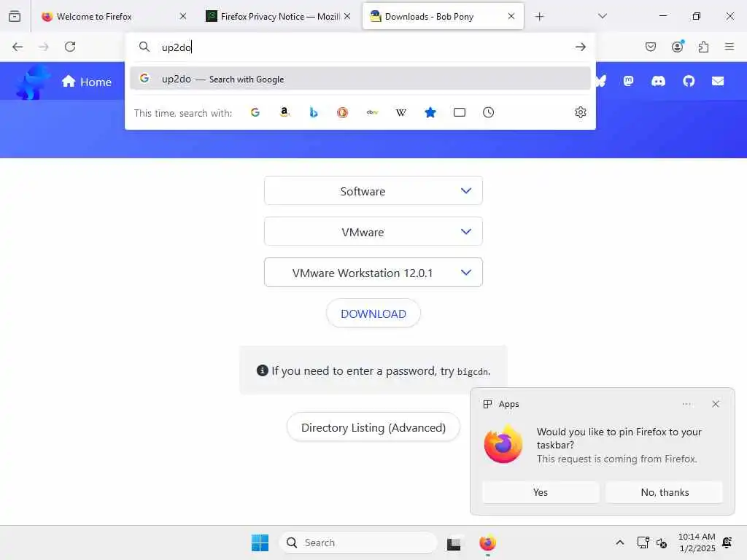Search open tabs using the tab icon
Screen dimensions: 747x560
point(460,112)
